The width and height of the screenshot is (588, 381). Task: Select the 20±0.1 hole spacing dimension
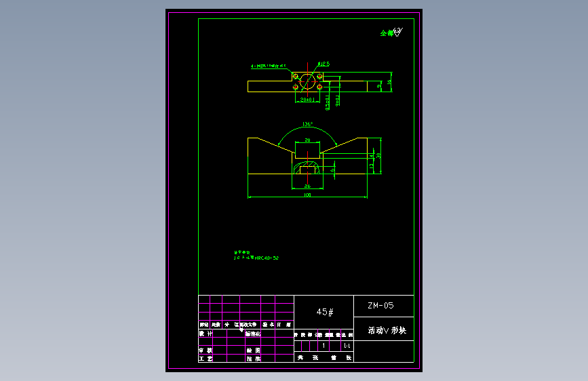(307, 100)
